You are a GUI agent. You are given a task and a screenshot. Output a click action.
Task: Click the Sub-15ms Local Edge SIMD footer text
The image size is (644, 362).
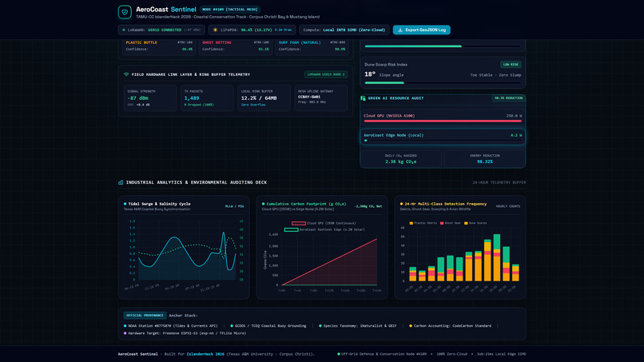pos(502,354)
